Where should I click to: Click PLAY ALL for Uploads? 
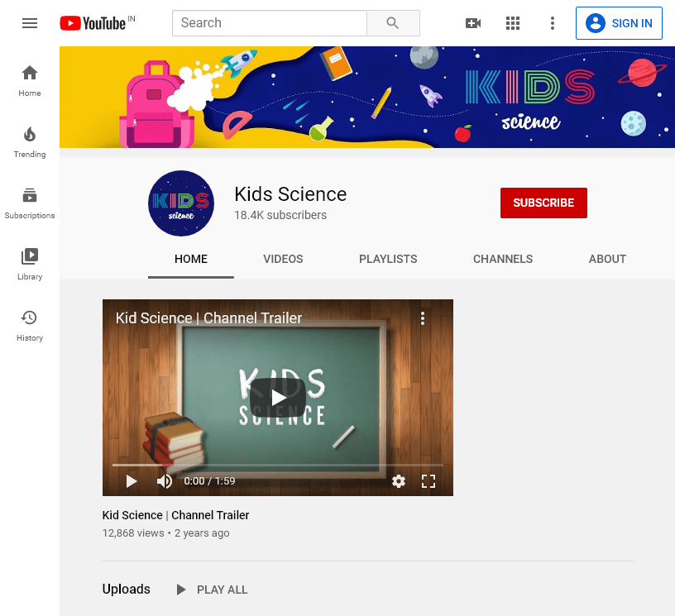pyautogui.click(x=213, y=590)
